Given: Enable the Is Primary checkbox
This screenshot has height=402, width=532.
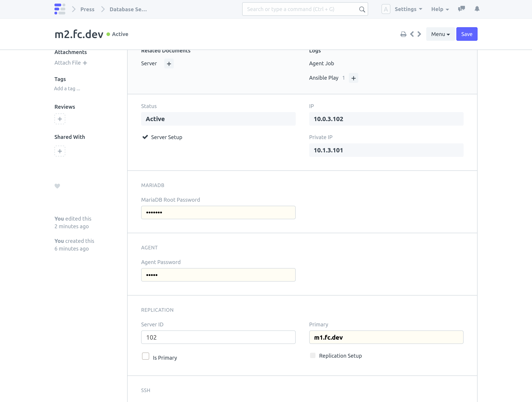Looking at the screenshot, I should 146,356.
